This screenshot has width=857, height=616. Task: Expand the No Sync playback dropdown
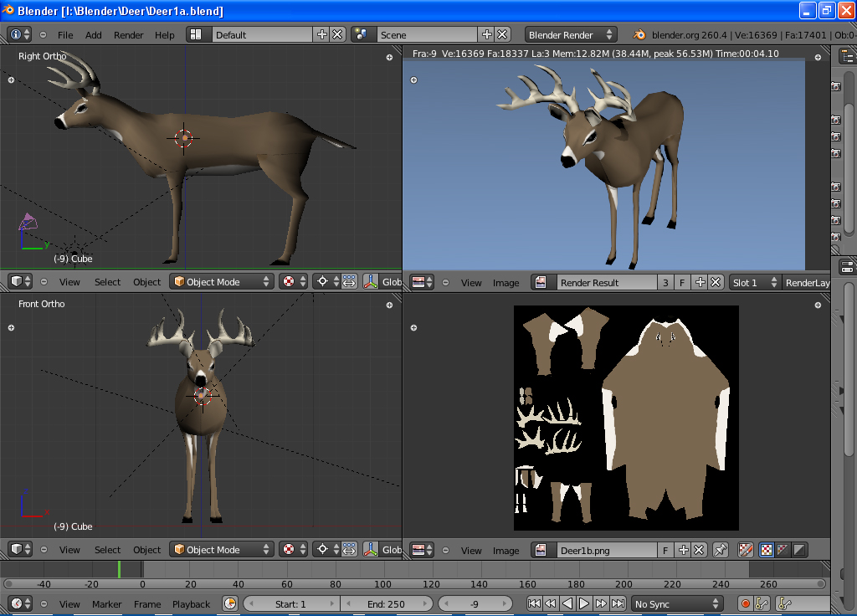(x=677, y=603)
